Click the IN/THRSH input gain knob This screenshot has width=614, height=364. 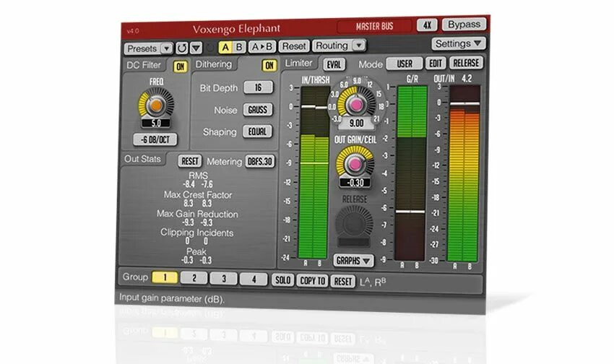pos(356,104)
